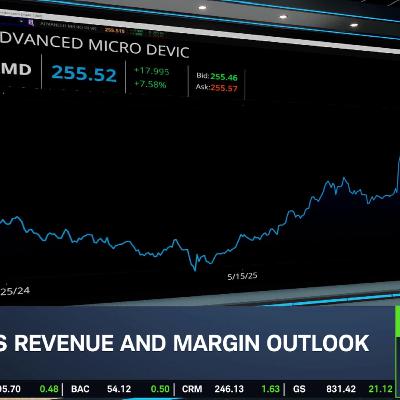Click the Ask 255.57 quote

(x=217, y=88)
